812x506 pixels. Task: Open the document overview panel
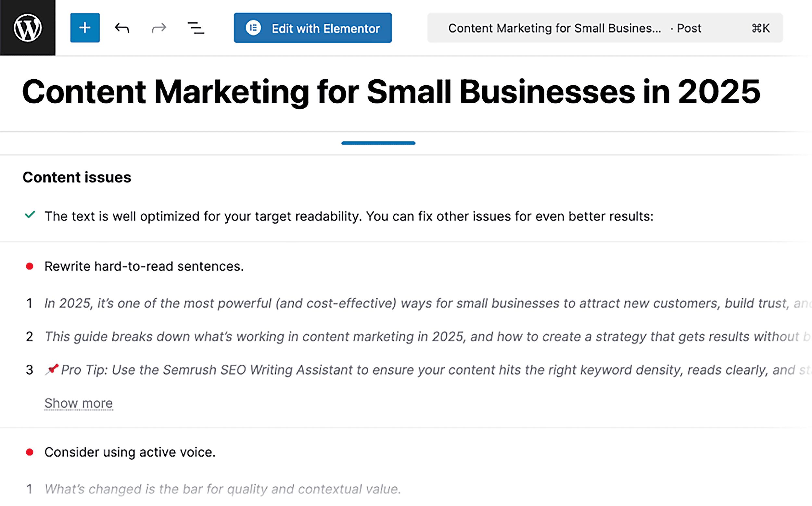point(196,28)
